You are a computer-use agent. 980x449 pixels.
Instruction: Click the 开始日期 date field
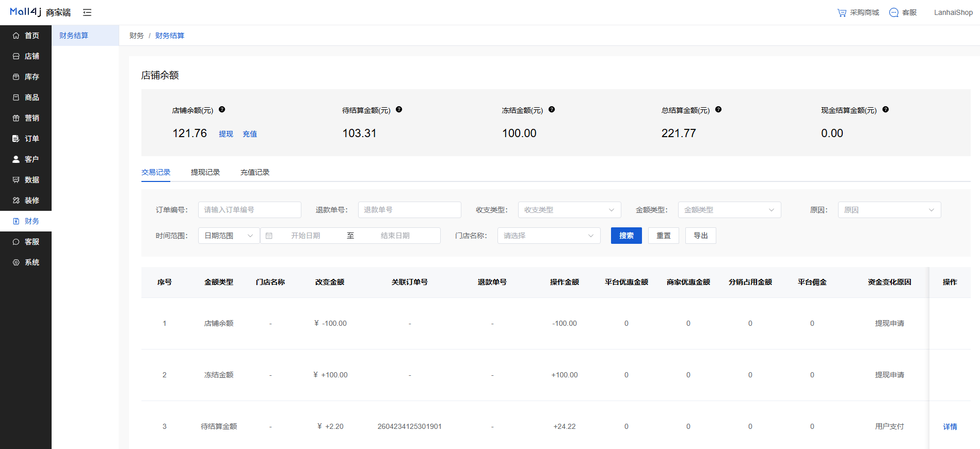coord(306,236)
